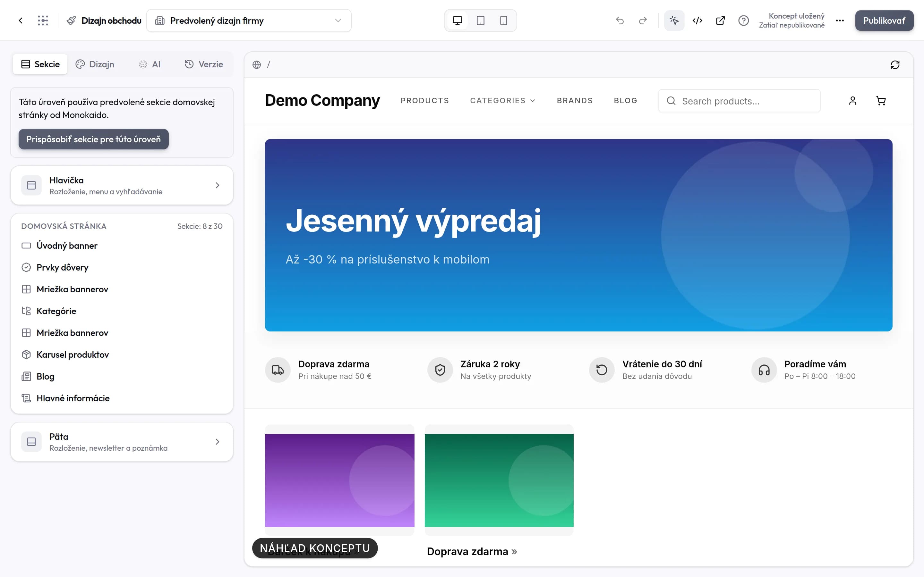Click the redo arrow icon

coord(643,21)
